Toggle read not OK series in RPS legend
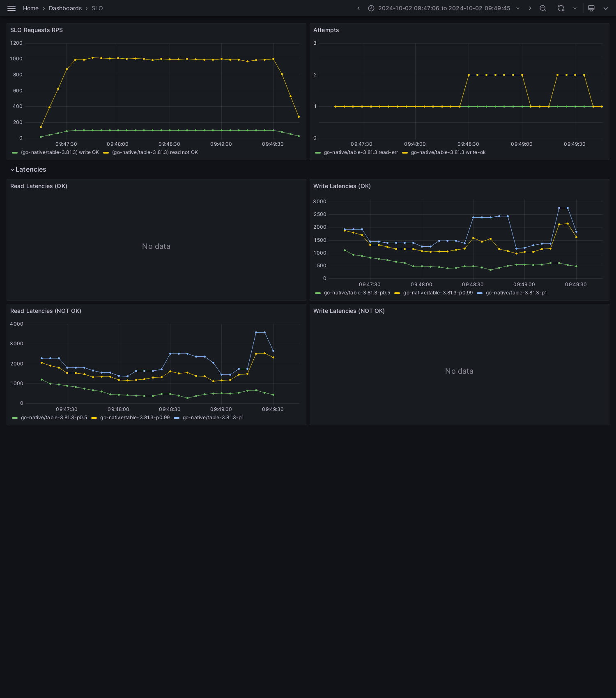The image size is (616, 698). [155, 152]
